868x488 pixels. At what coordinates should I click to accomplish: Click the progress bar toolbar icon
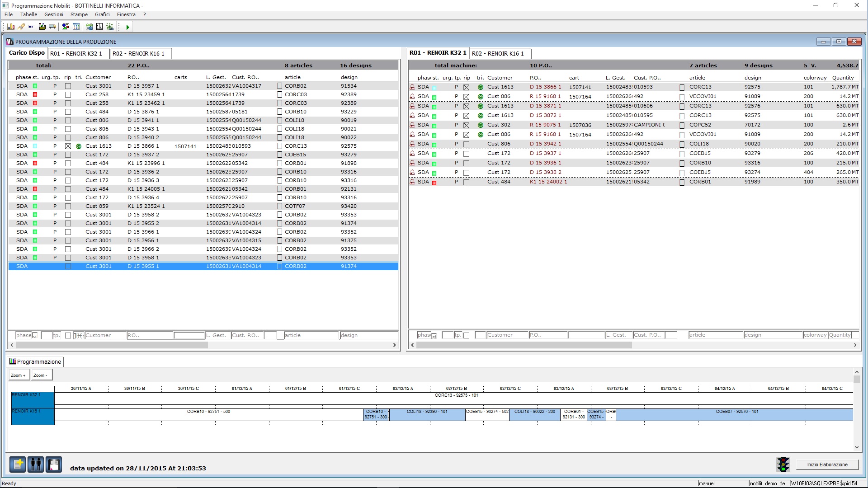31,27
